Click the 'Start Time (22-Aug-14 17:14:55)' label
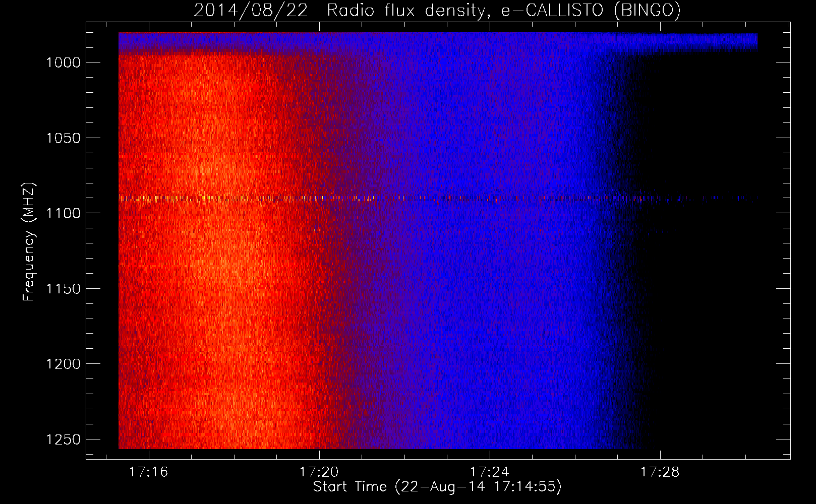Image resolution: width=816 pixels, height=504 pixels. [437, 487]
